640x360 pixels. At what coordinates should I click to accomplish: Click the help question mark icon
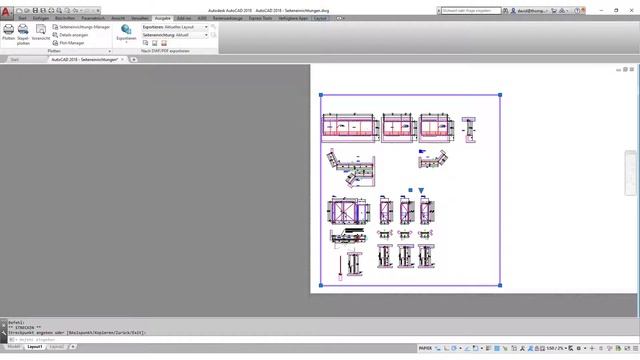pos(577,11)
